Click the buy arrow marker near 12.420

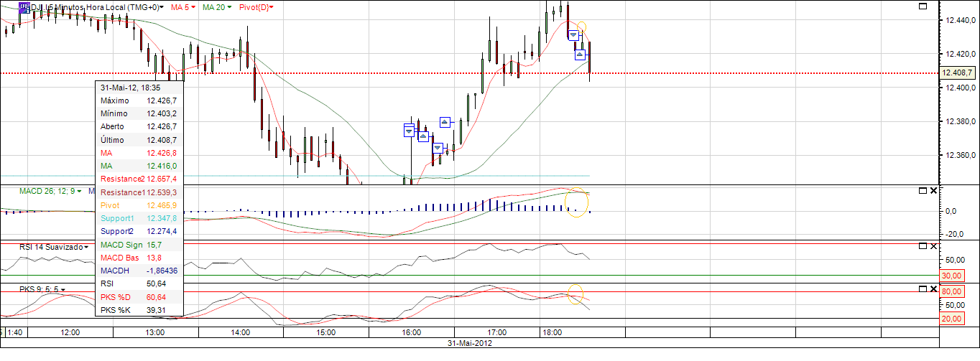(x=580, y=55)
